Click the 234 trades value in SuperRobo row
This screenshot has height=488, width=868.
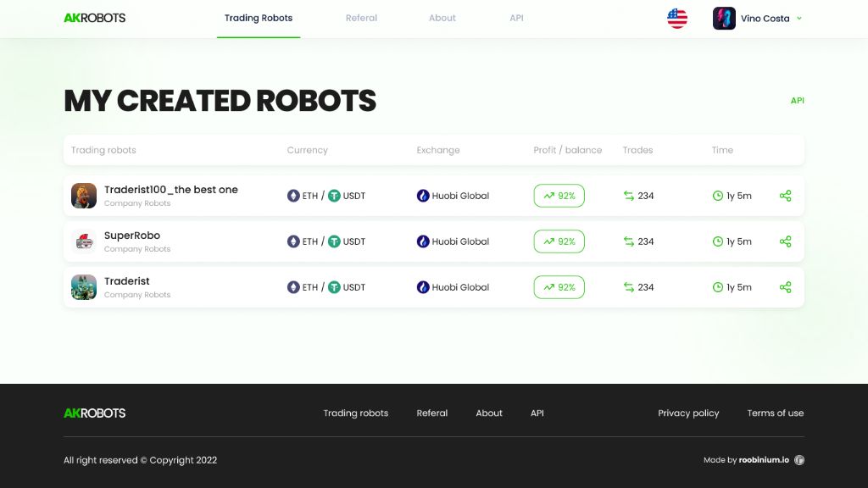pos(645,241)
